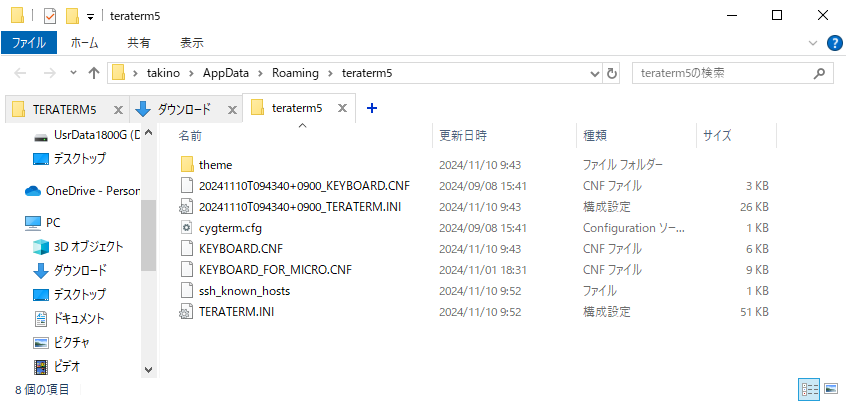Go up one folder level arrow
The width and height of the screenshot is (847, 402).
point(94,73)
